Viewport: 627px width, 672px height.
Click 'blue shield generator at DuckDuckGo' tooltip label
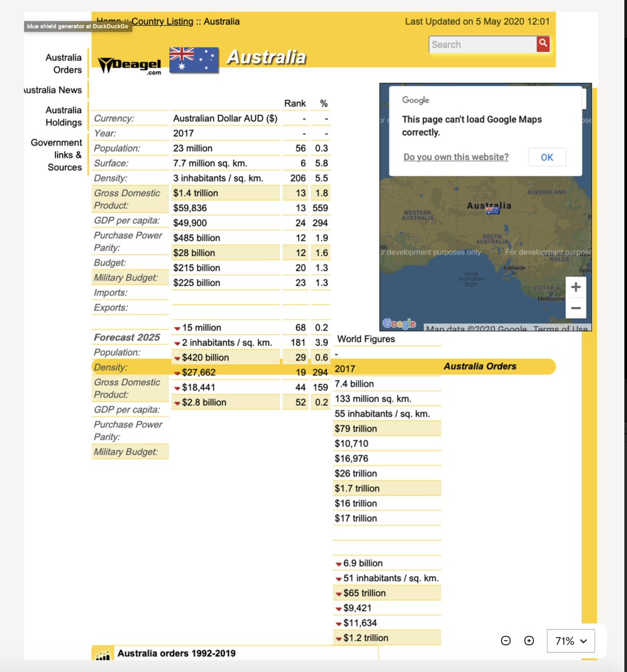point(78,26)
